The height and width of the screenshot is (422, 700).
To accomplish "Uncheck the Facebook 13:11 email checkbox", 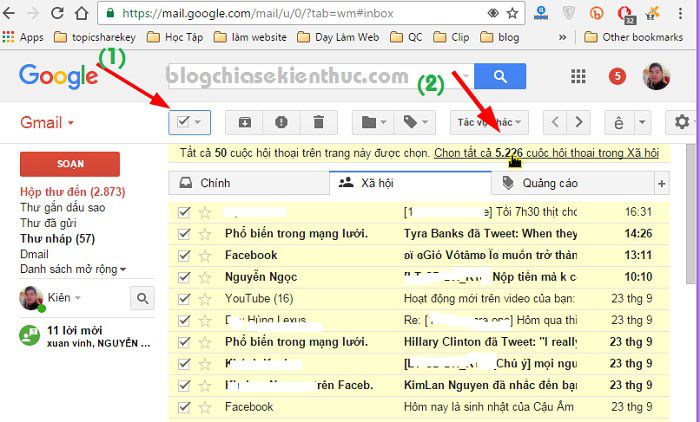I will pyautogui.click(x=184, y=255).
